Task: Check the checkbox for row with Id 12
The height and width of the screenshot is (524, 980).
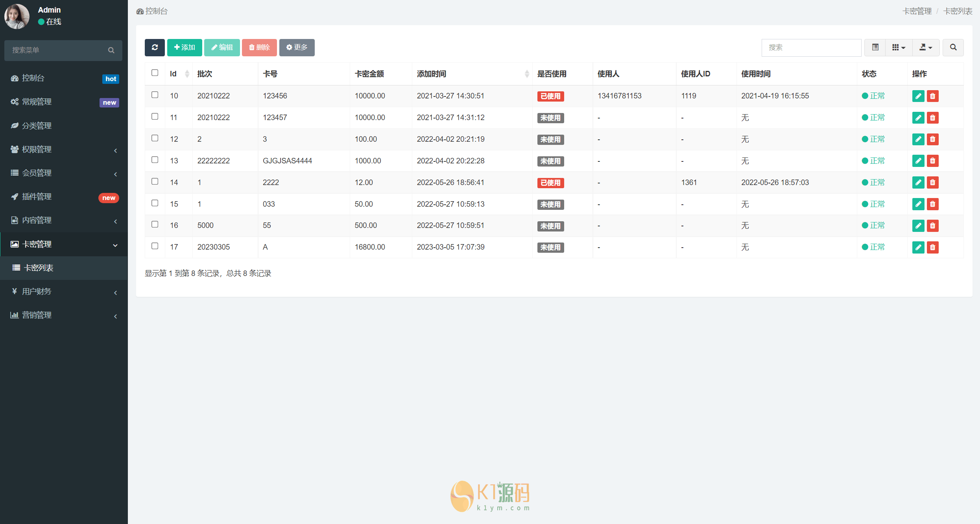Action: pyautogui.click(x=155, y=138)
